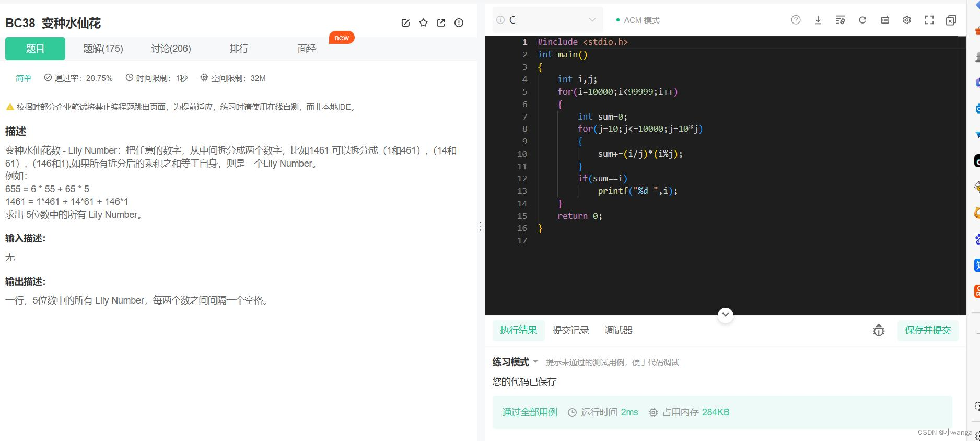
Task: Click the new badge above 面经
Action: point(342,37)
